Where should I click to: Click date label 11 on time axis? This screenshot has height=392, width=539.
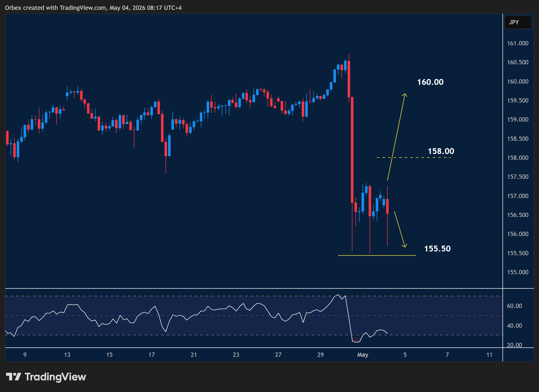tap(489, 355)
